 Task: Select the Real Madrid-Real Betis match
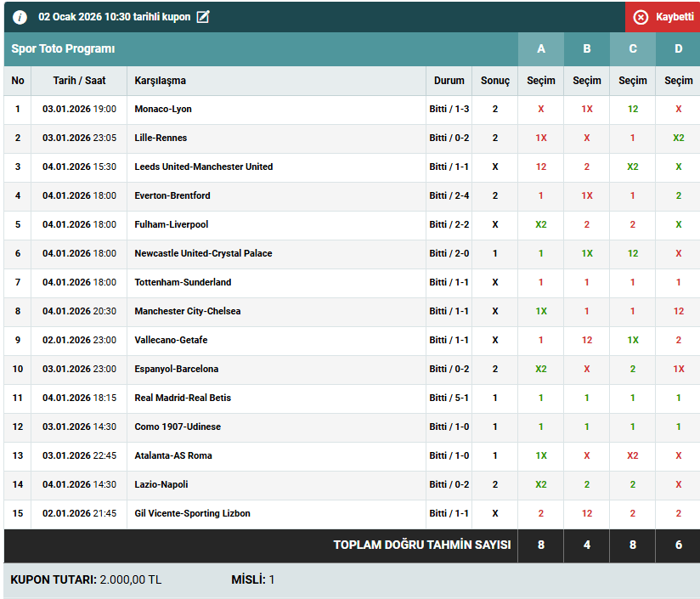tap(183, 398)
